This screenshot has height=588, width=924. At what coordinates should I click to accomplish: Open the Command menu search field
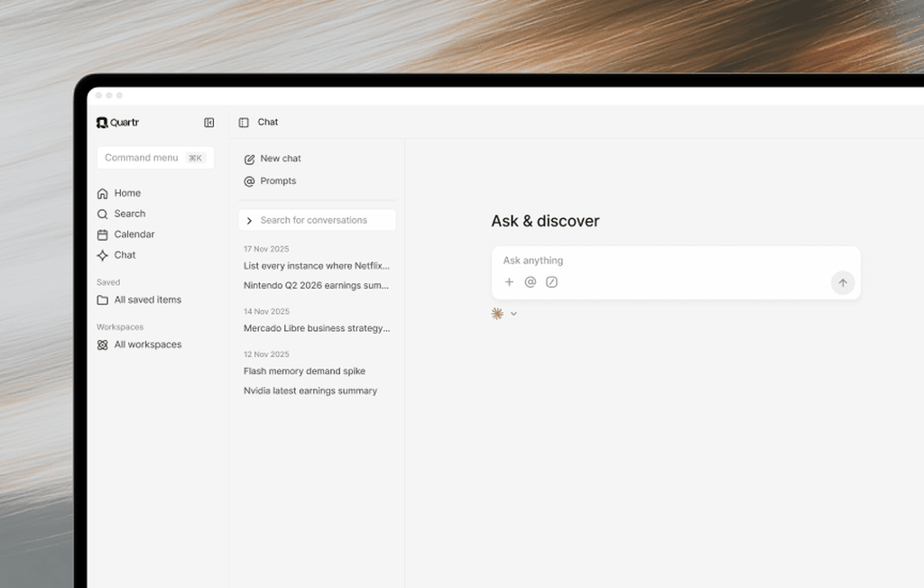pos(155,158)
